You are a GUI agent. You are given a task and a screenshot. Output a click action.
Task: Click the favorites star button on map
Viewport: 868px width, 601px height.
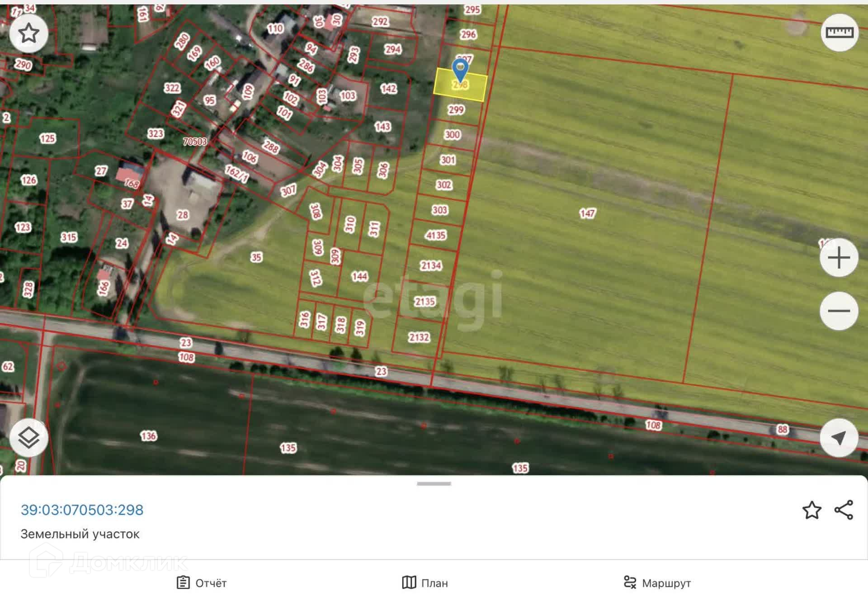[x=28, y=33]
